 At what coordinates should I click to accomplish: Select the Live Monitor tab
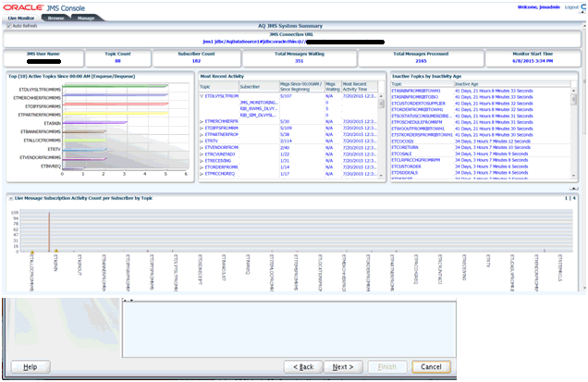(x=22, y=18)
